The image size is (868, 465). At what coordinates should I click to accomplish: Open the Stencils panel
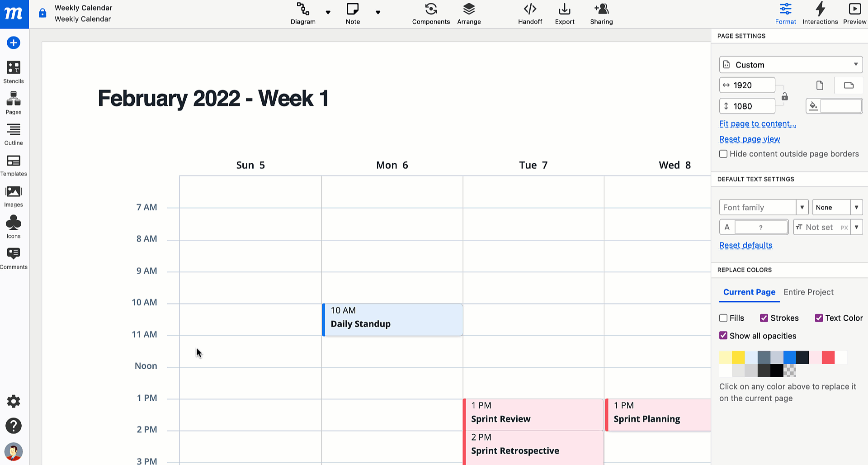coord(14,72)
